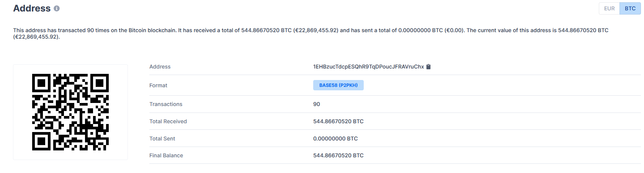Click the Total Sent row label
Image resolution: width=644 pixels, height=173 pixels.
click(162, 139)
